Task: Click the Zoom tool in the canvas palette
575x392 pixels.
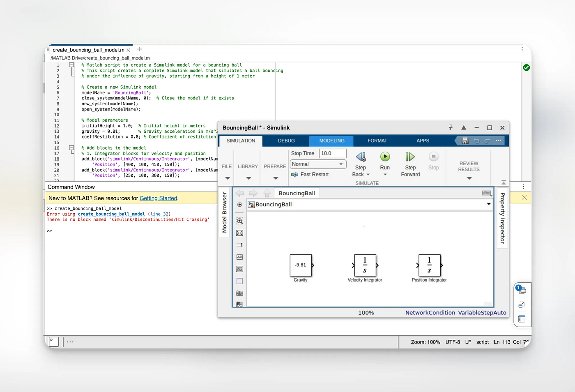Action: point(240,221)
